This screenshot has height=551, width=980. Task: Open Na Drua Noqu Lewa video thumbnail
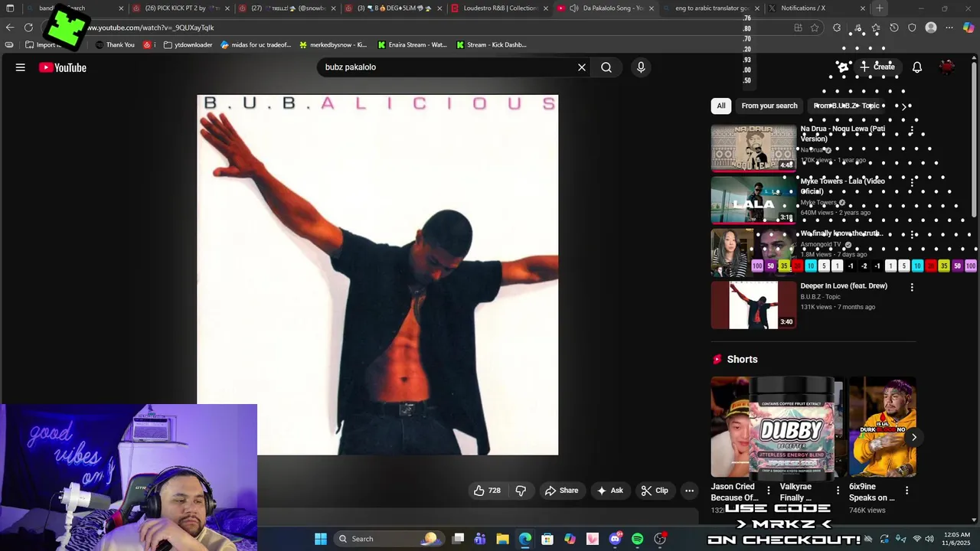[754, 148]
